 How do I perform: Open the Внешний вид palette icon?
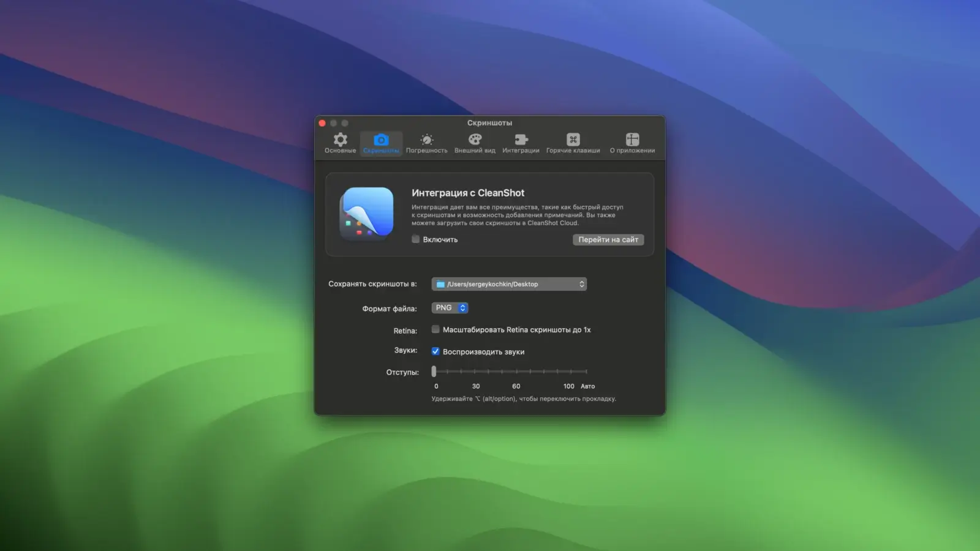pos(475,140)
